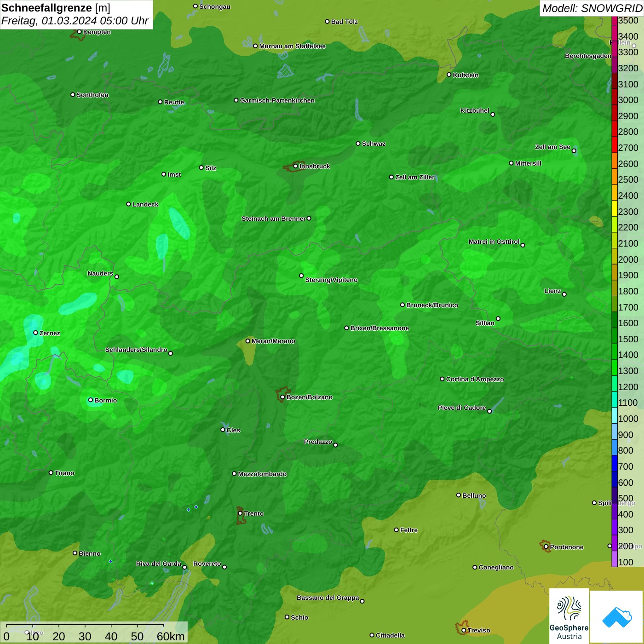The width and height of the screenshot is (644, 644).
Task: Click the Bassano del Grappa label
Action: coord(328,598)
